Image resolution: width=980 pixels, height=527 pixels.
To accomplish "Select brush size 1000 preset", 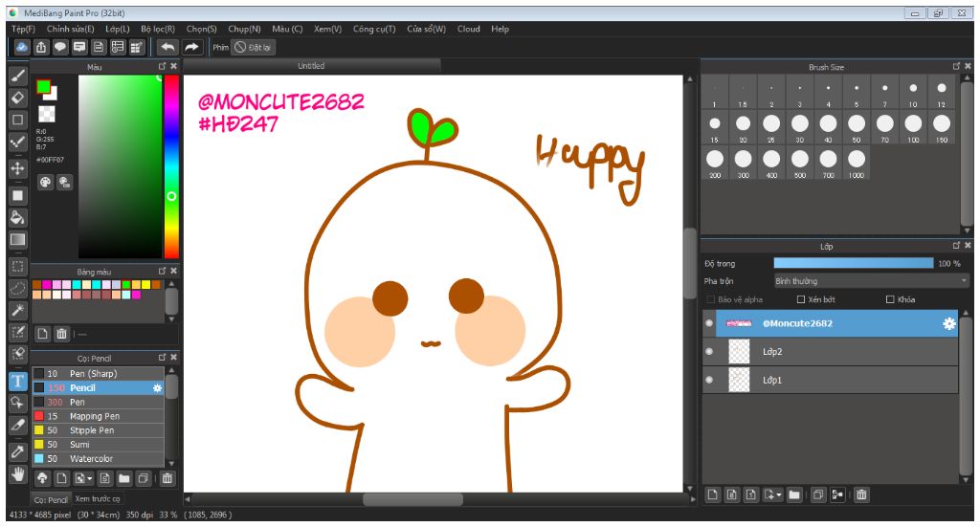I will (857, 164).
